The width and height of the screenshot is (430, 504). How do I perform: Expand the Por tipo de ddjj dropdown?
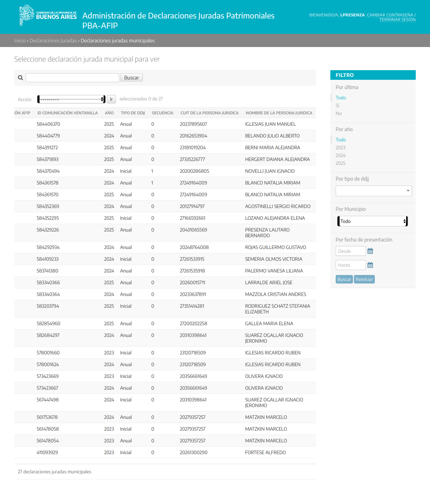point(373,191)
